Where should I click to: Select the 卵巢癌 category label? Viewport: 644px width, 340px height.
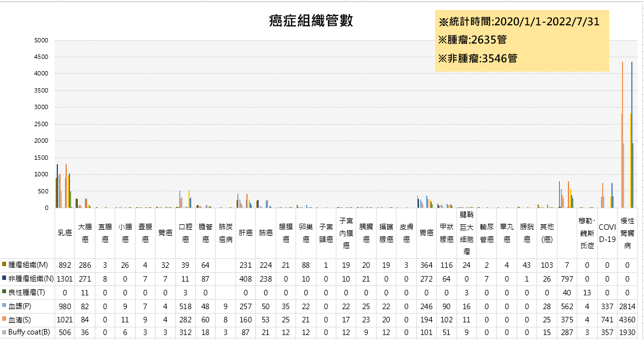tap(306, 233)
